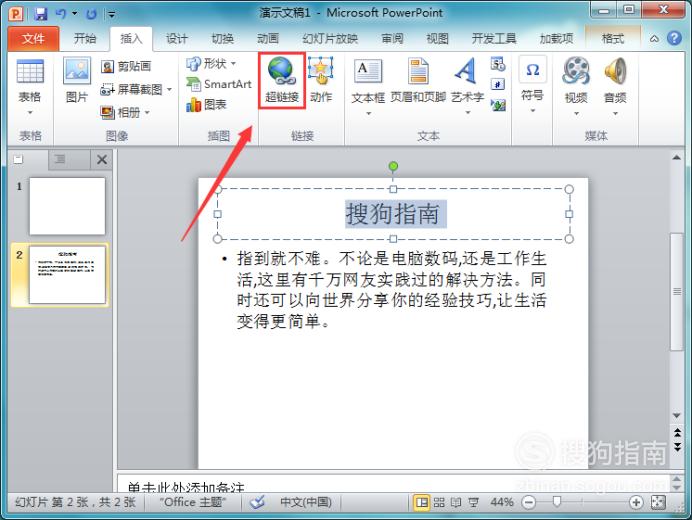692x520 pixels.
Task: Switch to Reading view
Action: 456,502
